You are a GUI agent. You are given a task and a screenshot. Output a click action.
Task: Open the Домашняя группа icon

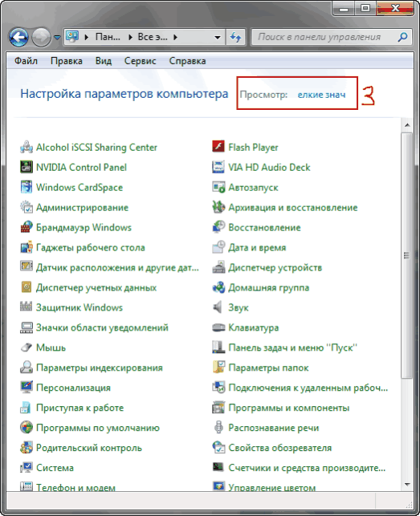click(x=218, y=287)
